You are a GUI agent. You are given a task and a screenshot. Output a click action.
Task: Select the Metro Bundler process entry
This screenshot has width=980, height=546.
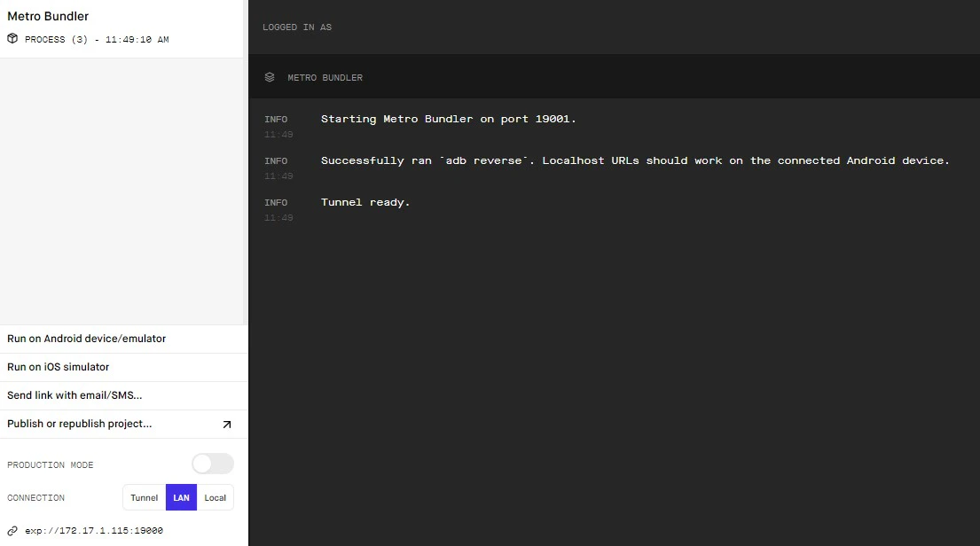122,28
